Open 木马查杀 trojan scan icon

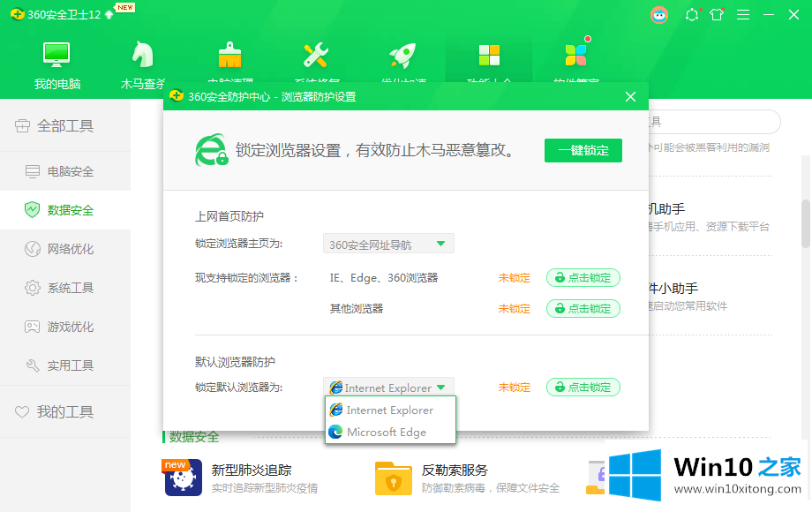pos(143,55)
